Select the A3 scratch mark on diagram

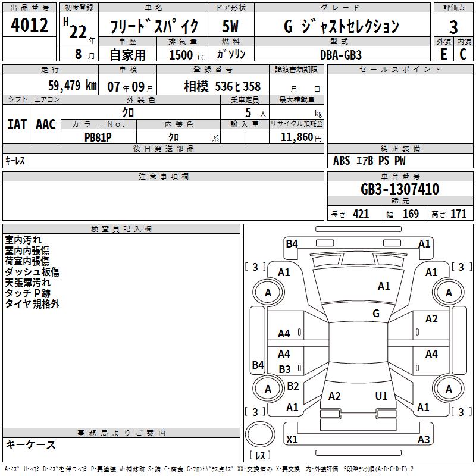click(424, 440)
